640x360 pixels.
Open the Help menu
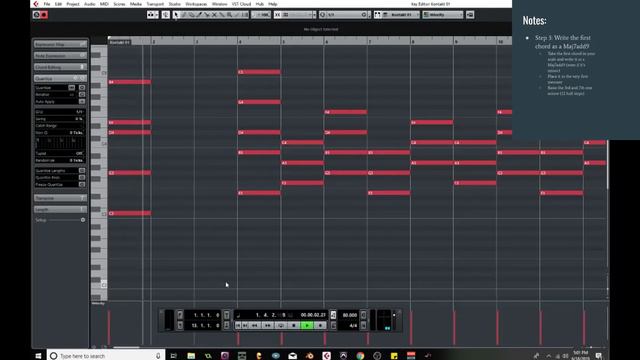273,4
